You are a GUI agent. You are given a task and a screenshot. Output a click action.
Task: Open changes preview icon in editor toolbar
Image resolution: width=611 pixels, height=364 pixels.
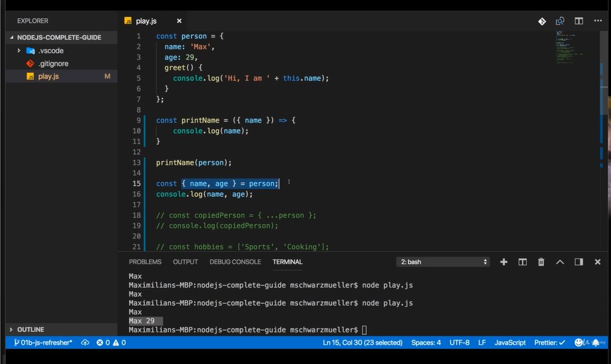[560, 21]
